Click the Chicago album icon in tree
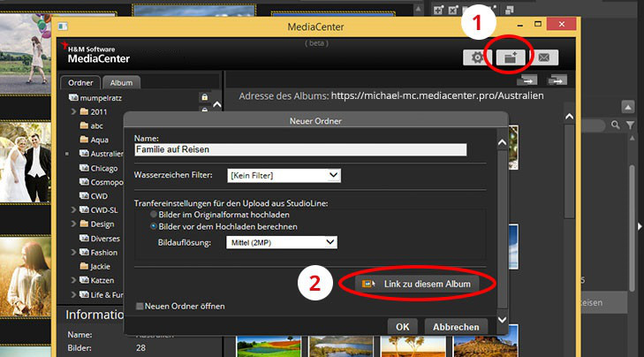The width and height of the screenshot is (644, 357). tap(84, 168)
